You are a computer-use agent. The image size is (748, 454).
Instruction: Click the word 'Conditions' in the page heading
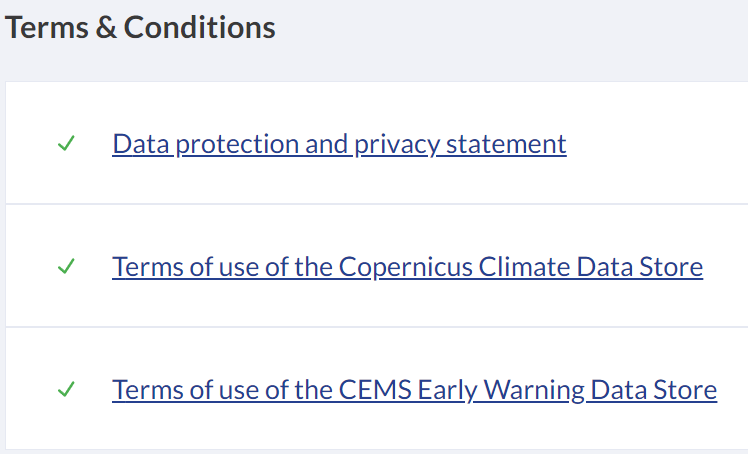(x=200, y=28)
